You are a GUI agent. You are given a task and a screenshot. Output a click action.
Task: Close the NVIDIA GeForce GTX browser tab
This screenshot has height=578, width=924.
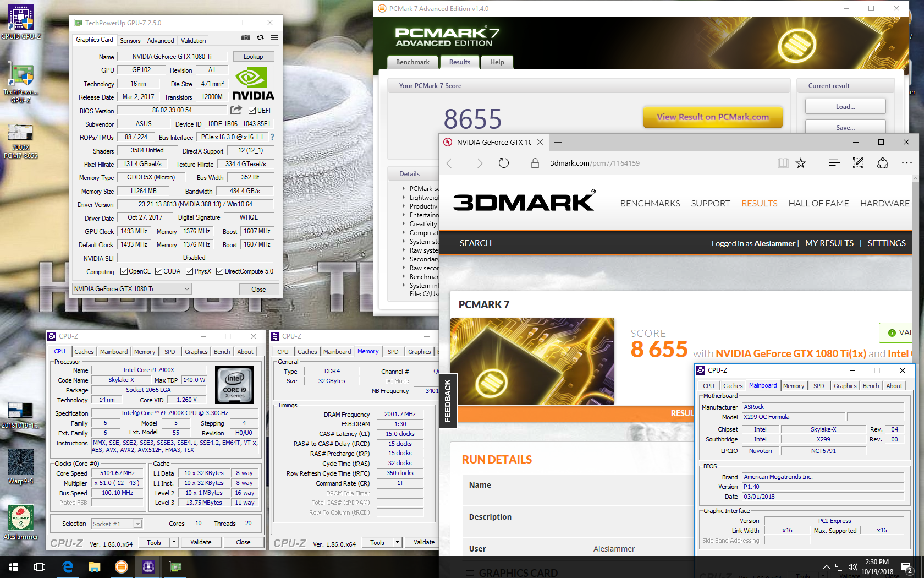tap(540, 142)
